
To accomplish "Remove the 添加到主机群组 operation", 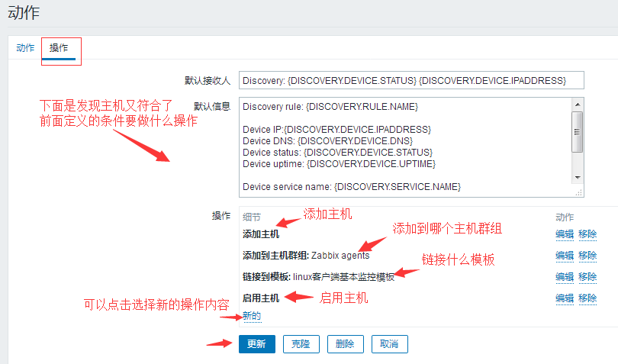I will click(587, 256).
